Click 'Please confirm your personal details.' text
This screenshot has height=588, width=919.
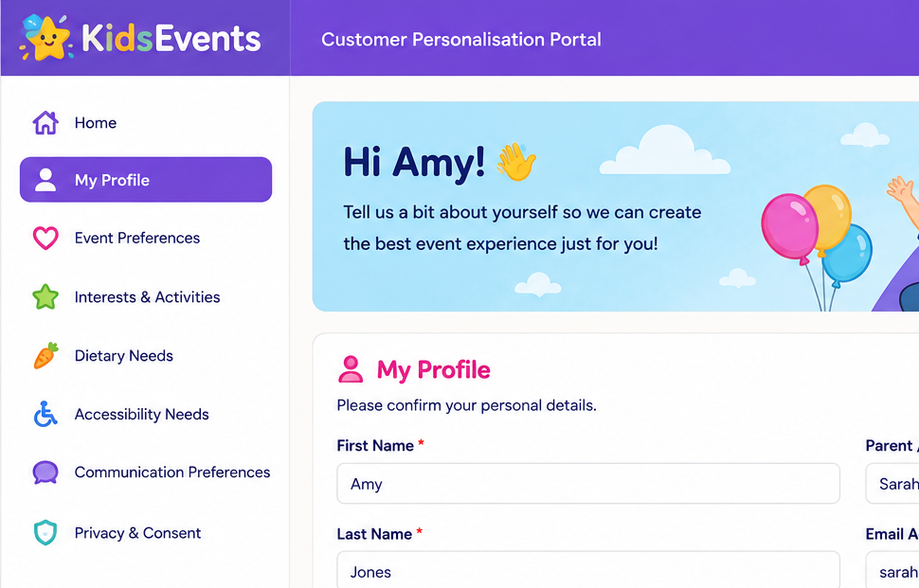pos(466,405)
